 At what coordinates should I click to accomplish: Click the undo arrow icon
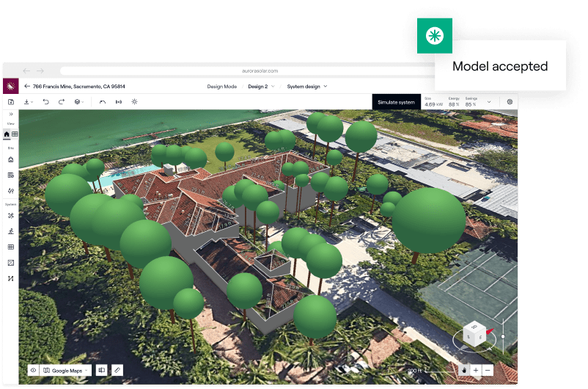coord(45,102)
